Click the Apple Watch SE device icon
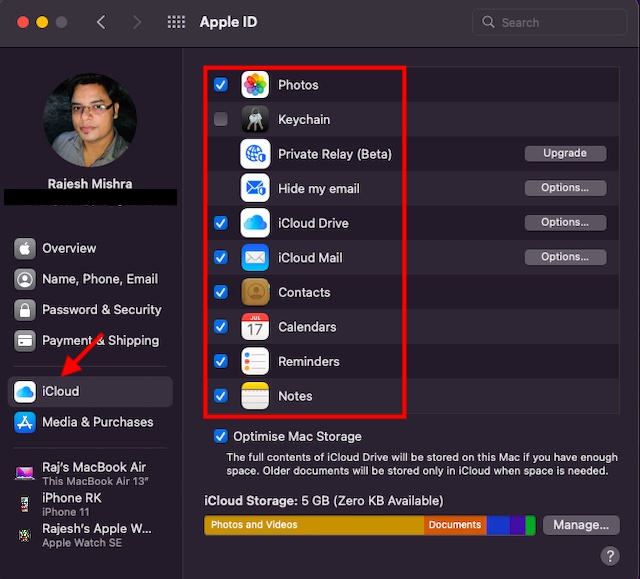The height and width of the screenshot is (579, 640). click(x=24, y=535)
